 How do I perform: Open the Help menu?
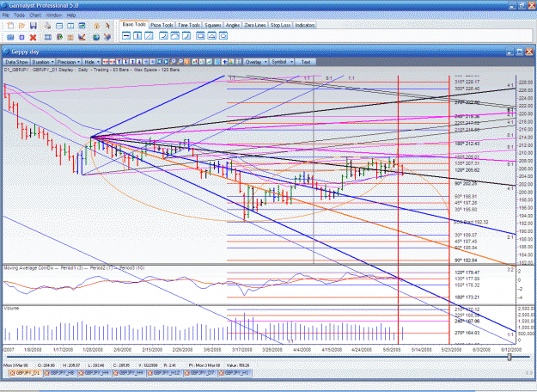point(71,15)
